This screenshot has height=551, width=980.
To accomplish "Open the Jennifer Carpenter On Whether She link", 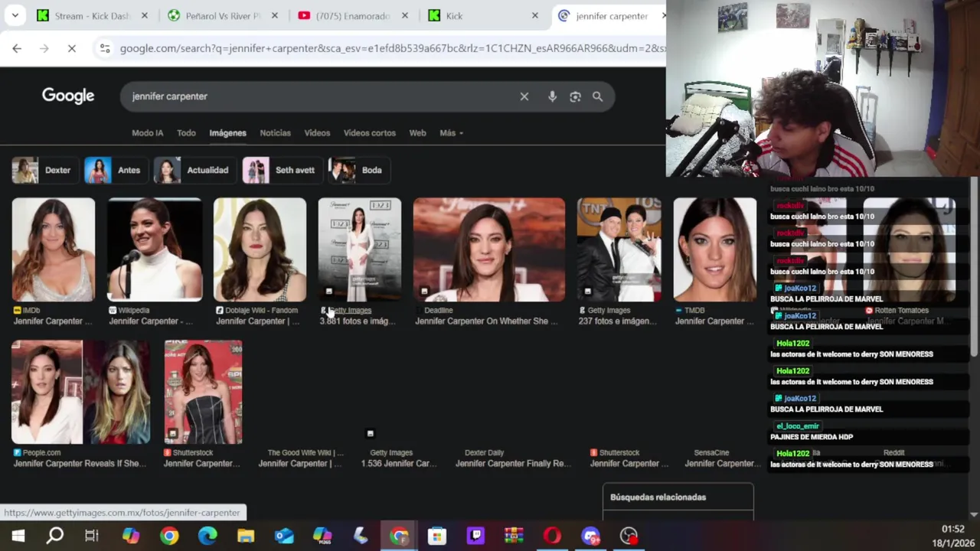I will pos(485,321).
